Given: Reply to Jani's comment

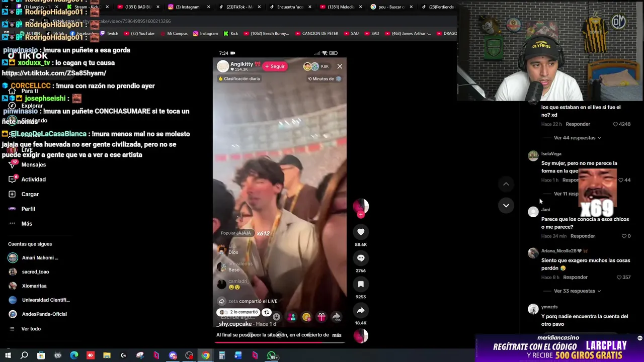Looking at the screenshot, I should click(x=583, y=236).
